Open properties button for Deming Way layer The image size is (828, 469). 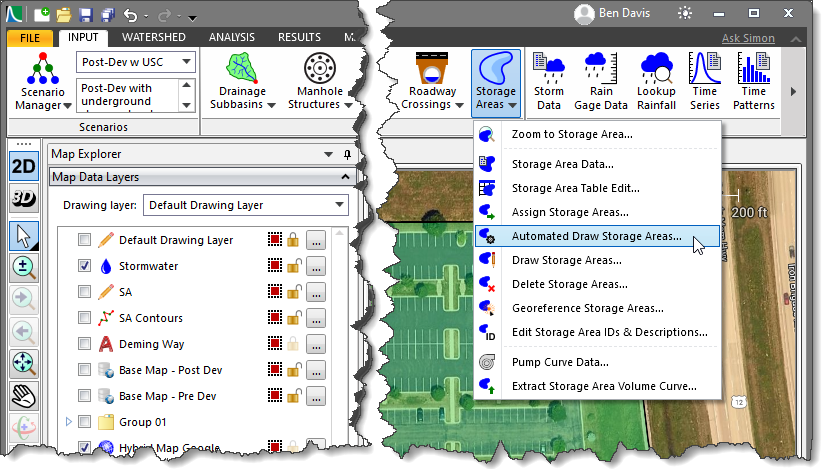point(316,344)
